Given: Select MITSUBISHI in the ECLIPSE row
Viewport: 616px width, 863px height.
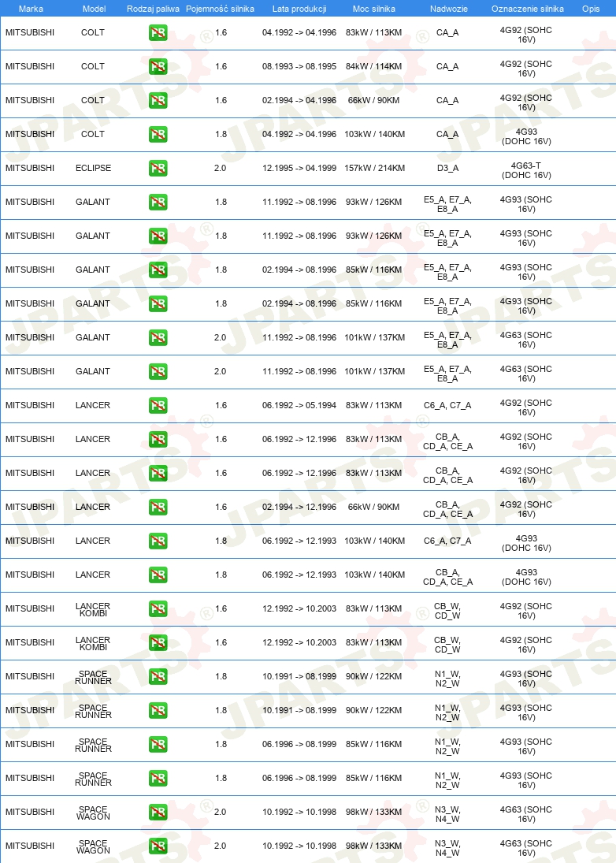Looking at the screenshot, I should [x=30, y=168].
